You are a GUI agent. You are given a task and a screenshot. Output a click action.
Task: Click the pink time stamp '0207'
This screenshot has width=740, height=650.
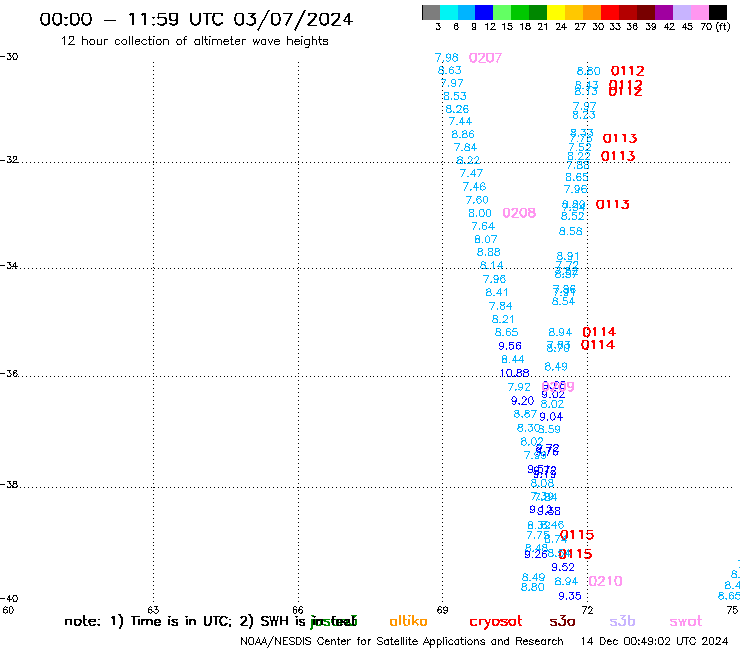485,58
